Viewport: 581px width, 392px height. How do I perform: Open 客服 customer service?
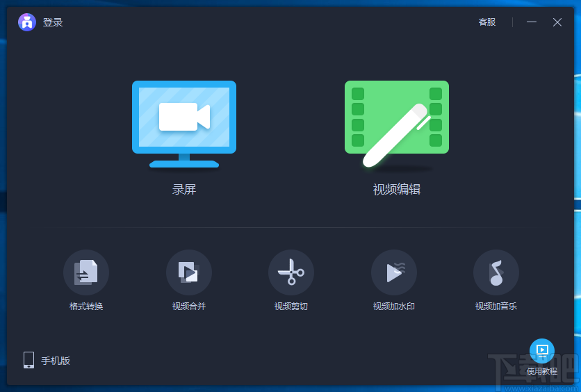point(487,22)
